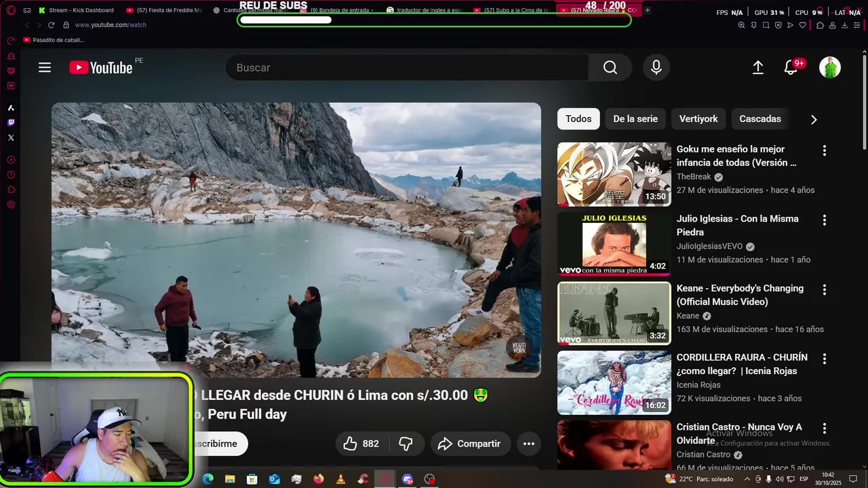Open options for Keane Everybody's Changing video
This screenshot has height=488, width=868.
click(825, 289)
